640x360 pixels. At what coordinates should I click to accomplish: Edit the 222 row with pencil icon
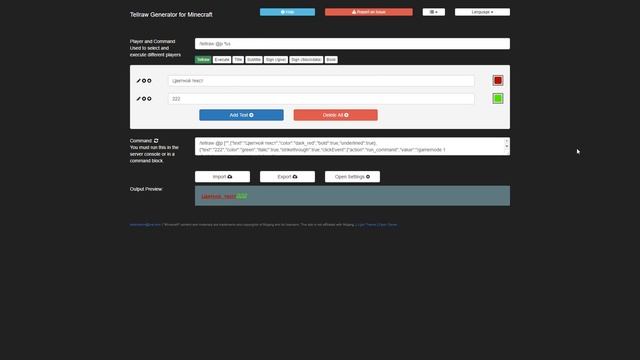(138, 99)
